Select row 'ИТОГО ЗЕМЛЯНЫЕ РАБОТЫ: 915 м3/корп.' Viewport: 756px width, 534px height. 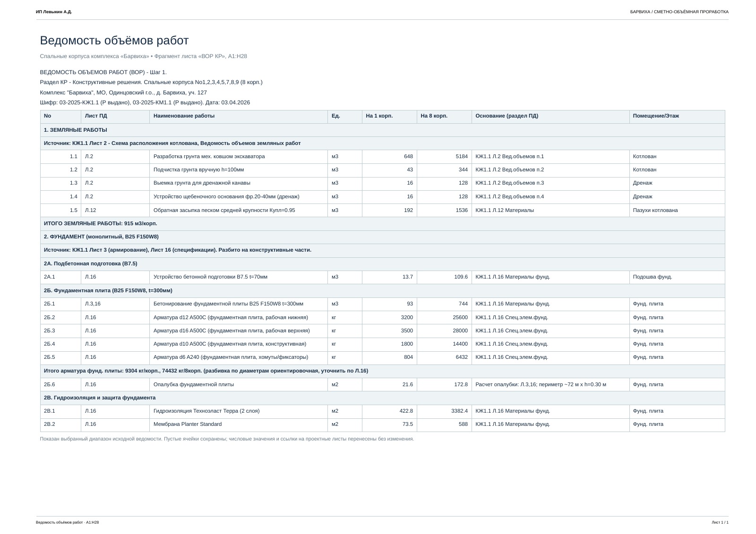point(383,224)
